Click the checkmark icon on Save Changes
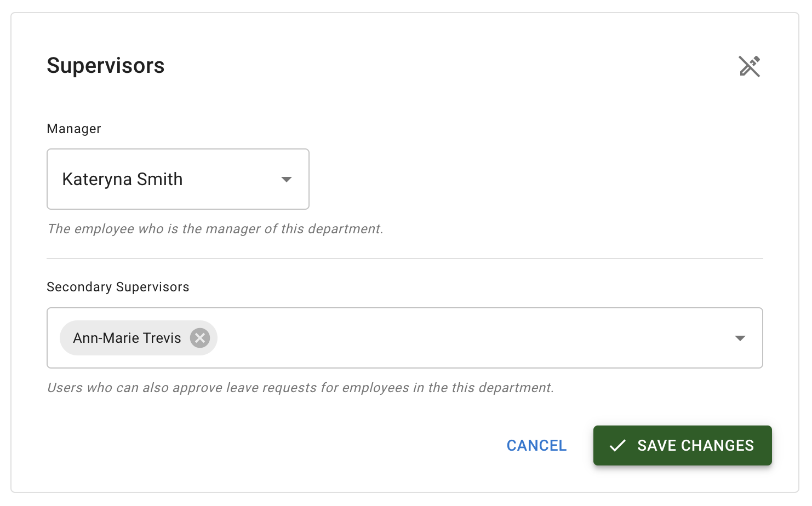 coord(618,445)
